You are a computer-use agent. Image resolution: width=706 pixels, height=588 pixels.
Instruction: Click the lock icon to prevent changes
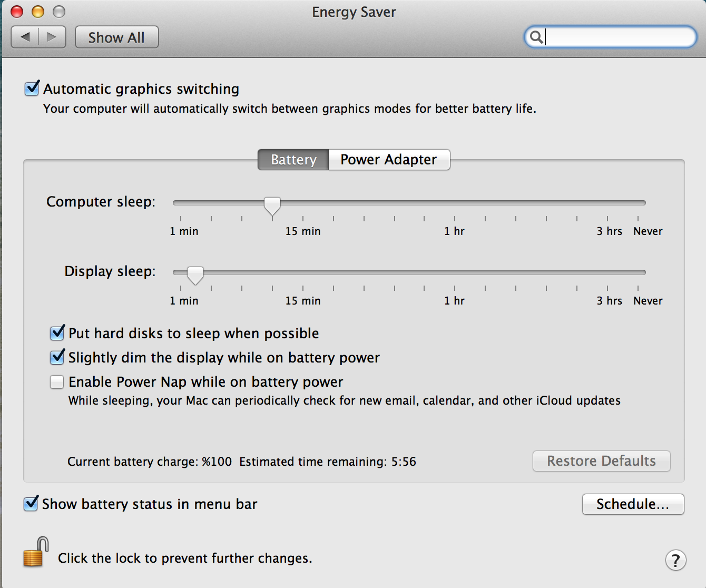coord(36,552)
